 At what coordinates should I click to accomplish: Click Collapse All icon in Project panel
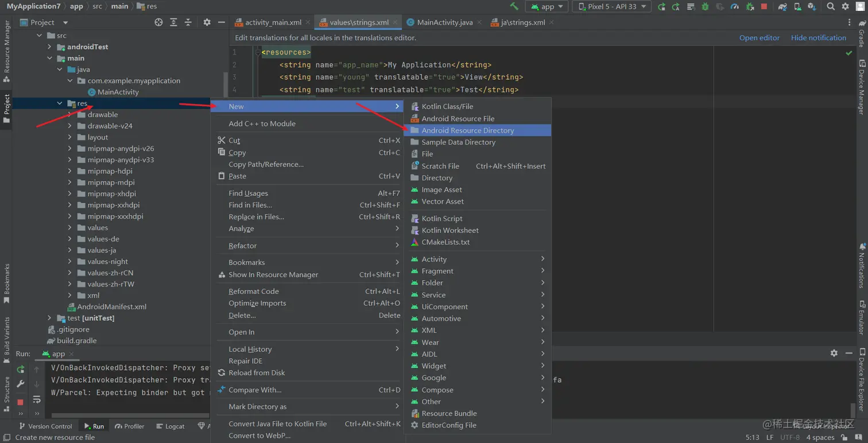click(188, 22)
